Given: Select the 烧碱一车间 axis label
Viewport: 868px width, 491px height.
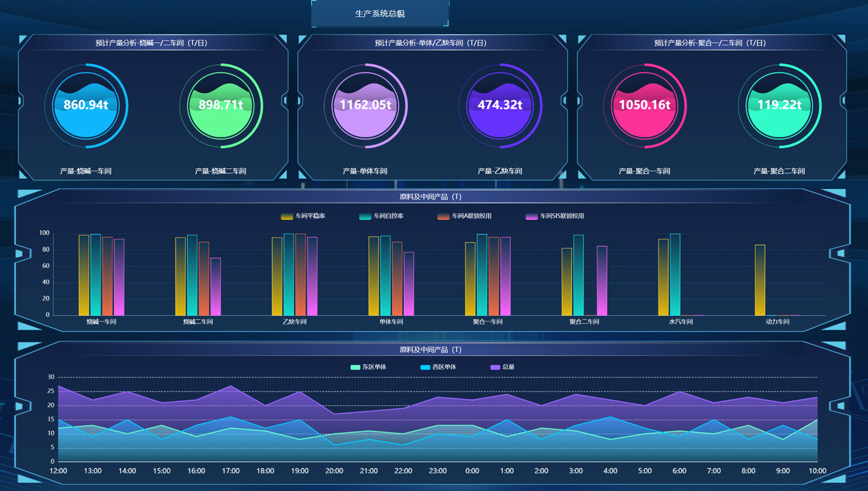Looking at the screenshot, I should pyautogui.click(x=101, y=322).
